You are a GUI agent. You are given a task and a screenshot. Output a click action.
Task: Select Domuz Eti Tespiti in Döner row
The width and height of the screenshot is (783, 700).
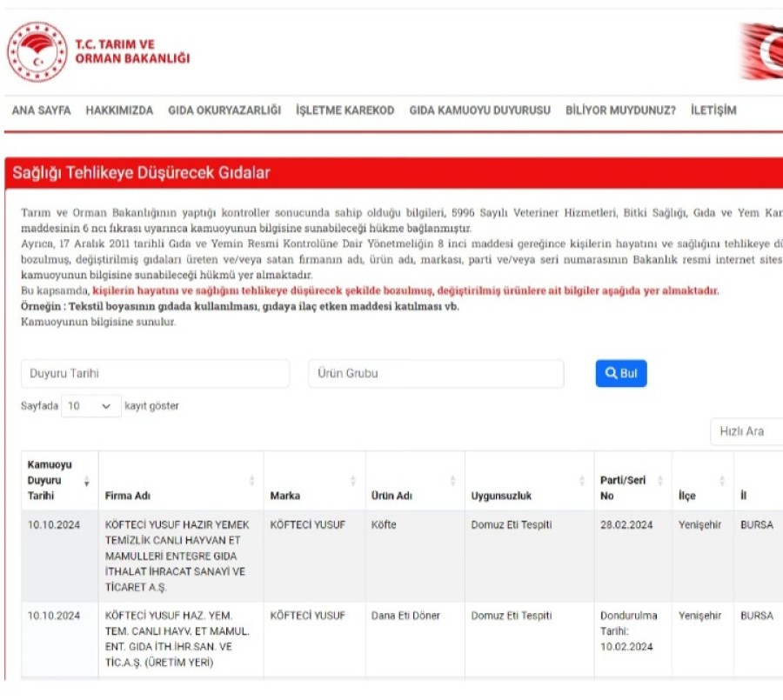(x=512, y=616)
